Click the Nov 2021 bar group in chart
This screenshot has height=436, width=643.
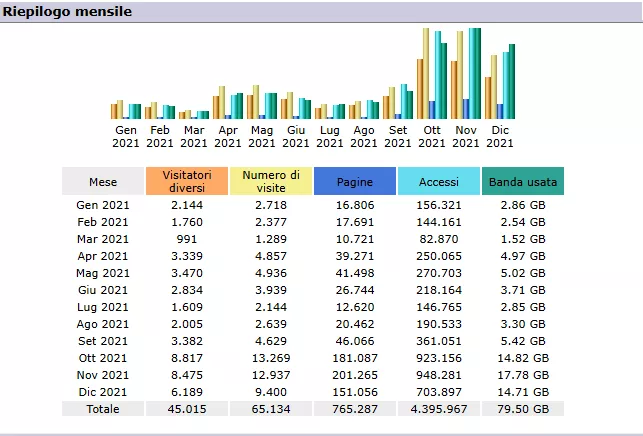tap(466, 75)
